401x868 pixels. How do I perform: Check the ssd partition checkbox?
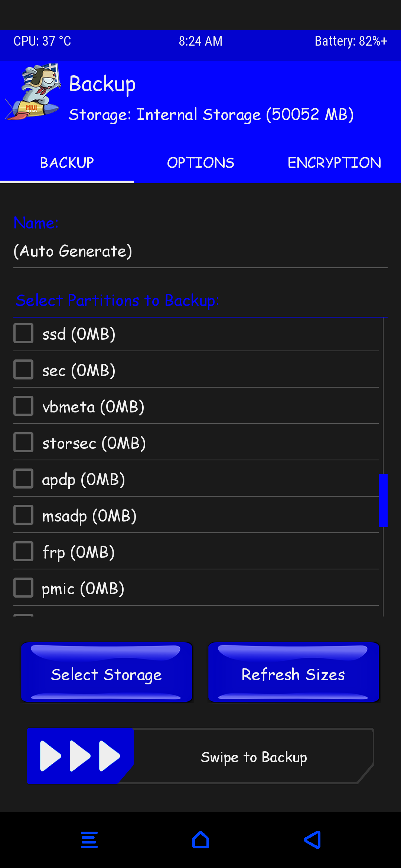23,333
